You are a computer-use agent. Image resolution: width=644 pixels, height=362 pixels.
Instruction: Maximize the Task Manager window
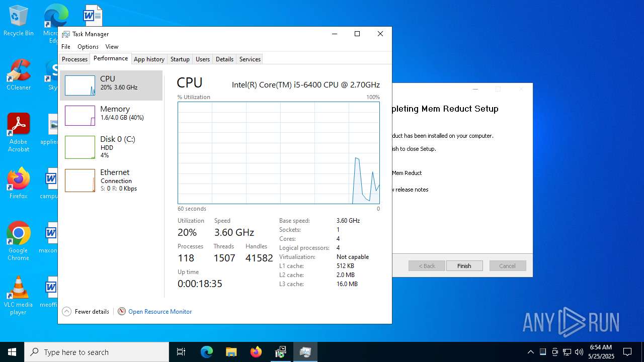(357, 34)
